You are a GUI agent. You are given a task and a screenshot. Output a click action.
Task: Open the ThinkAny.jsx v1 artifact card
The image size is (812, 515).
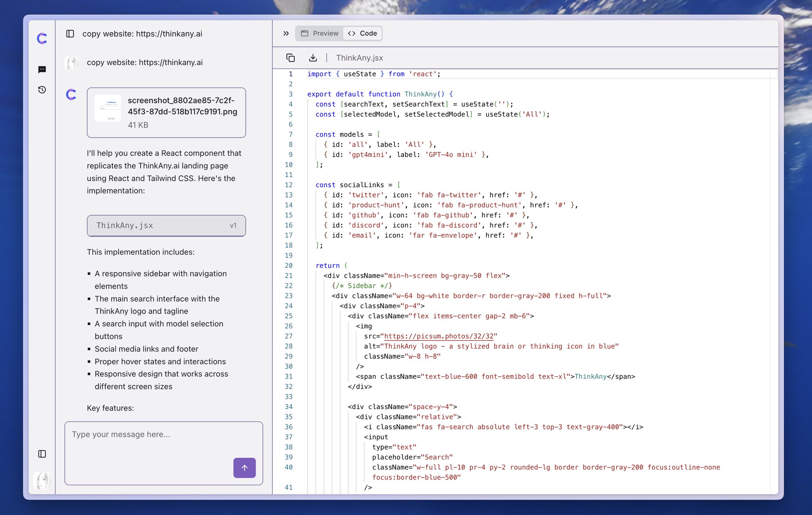click(166, 226)
